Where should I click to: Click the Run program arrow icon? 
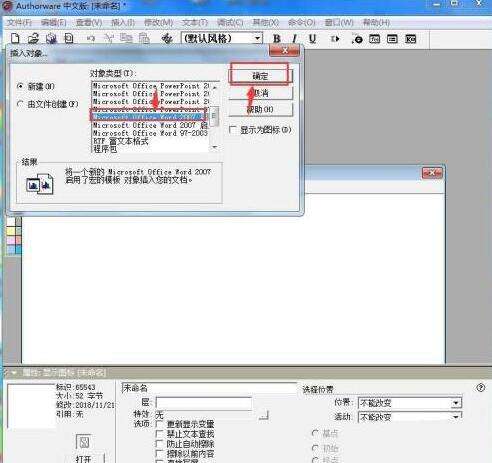[x=335, y=39]
